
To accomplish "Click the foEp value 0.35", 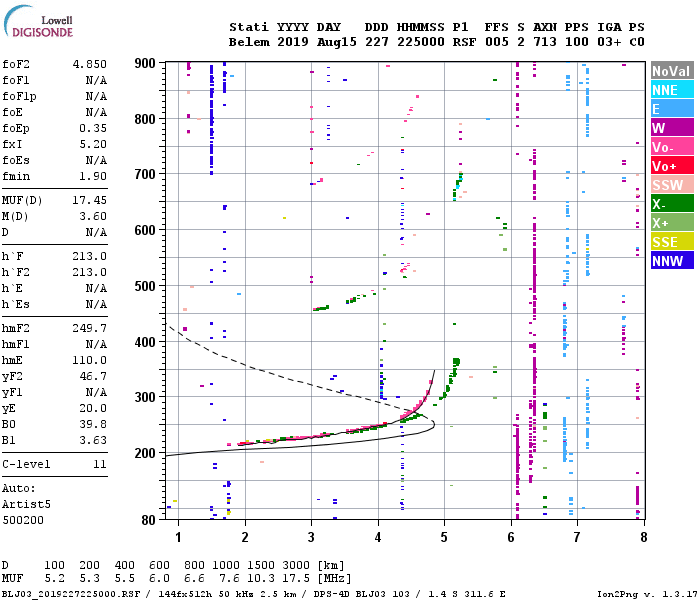I will pyautogui.click(x=93, y=129).
